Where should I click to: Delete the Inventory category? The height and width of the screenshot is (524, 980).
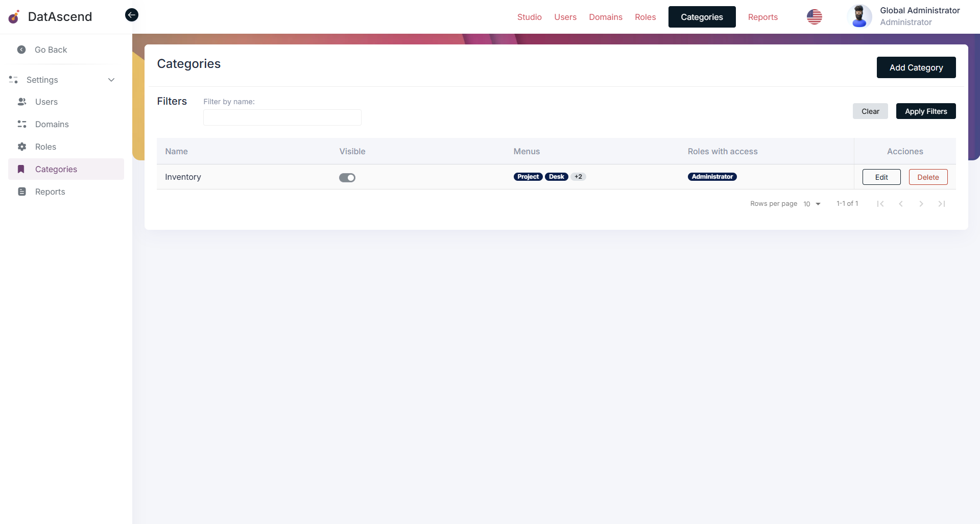point(928,177)
